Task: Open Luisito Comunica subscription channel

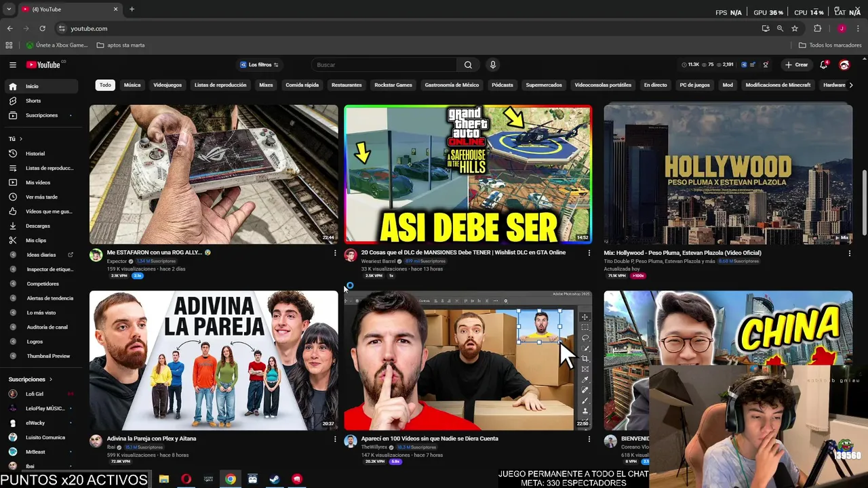Action: pyautogui.click(x=41, y=437)
